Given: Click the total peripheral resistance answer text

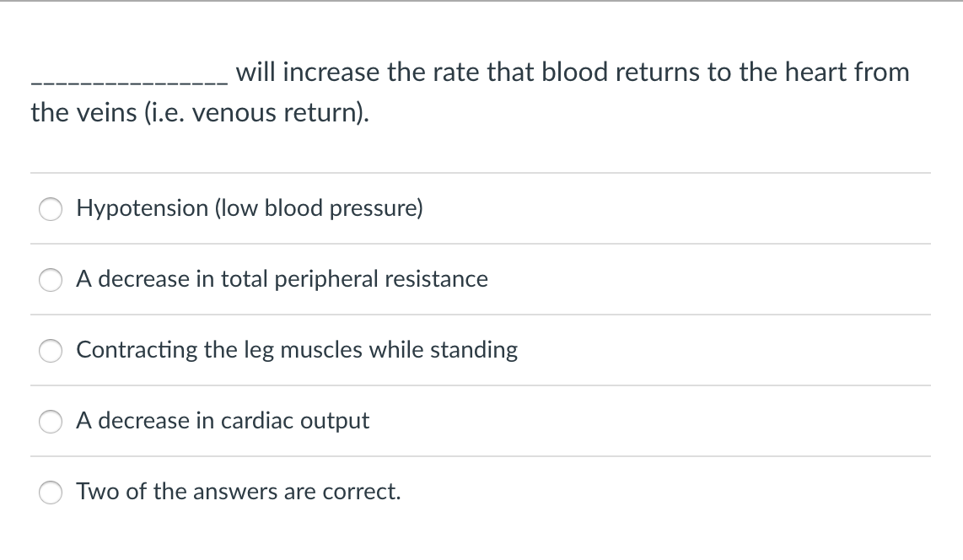Looking at the screenshot, I should point(282,279).
